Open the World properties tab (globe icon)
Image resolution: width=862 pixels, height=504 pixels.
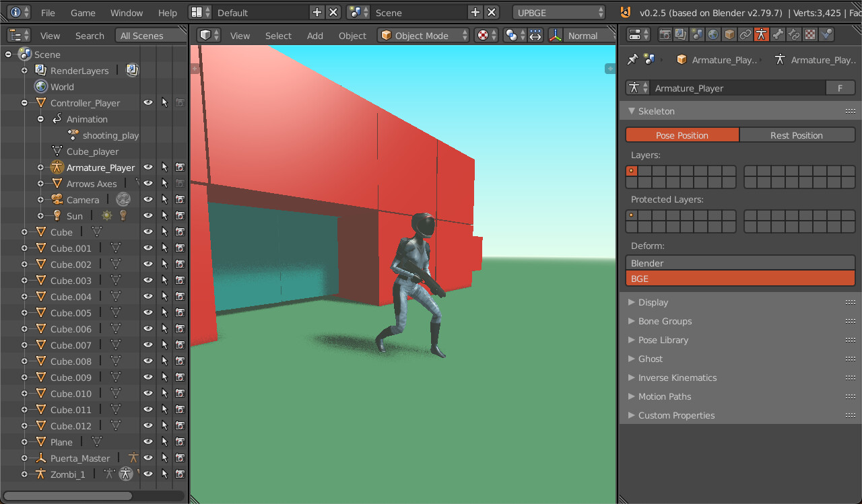[x=713, y=35]
